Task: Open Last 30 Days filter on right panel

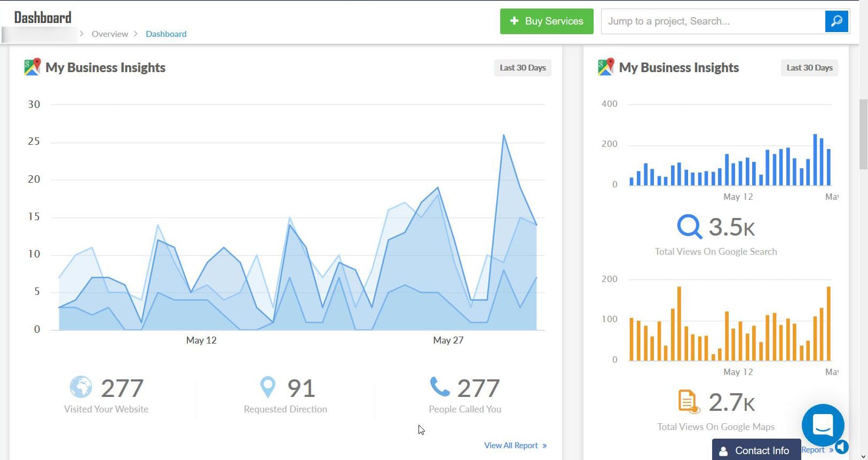Action: point(809,68)
